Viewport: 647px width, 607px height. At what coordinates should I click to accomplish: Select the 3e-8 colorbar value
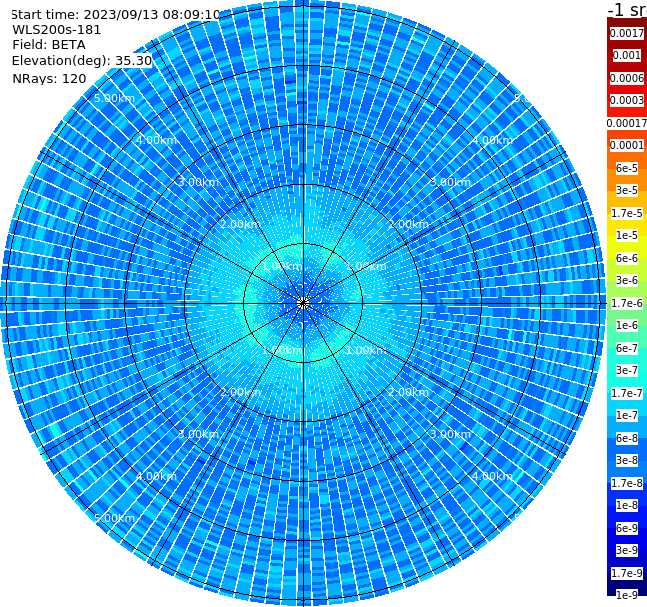coord(627,460)
